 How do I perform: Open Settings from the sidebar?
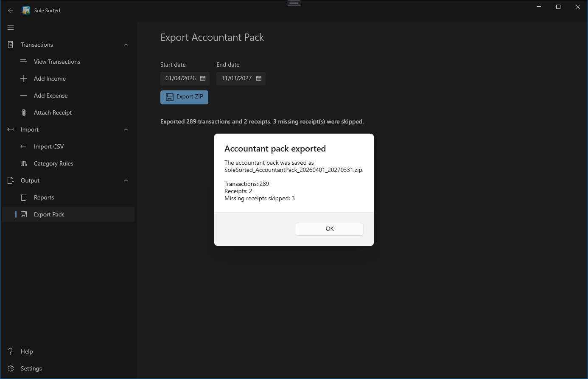coord(68,368)
